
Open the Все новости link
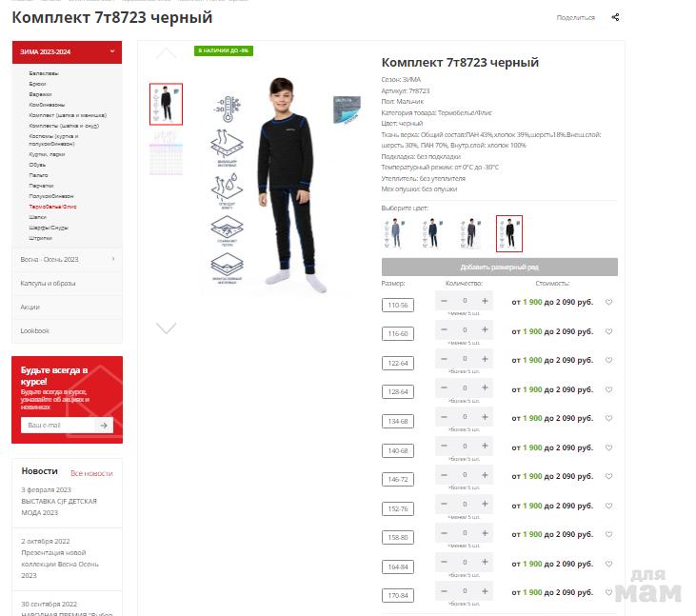point(91,473)
